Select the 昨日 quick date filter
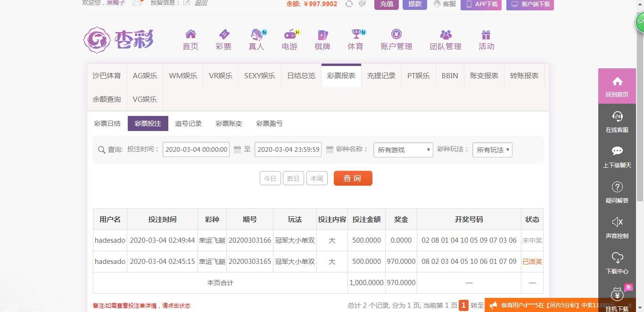 [x=293, y=179]
